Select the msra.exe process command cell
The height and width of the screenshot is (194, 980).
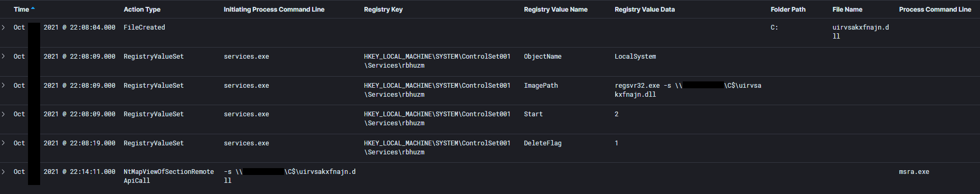click(x=914, y=172)
